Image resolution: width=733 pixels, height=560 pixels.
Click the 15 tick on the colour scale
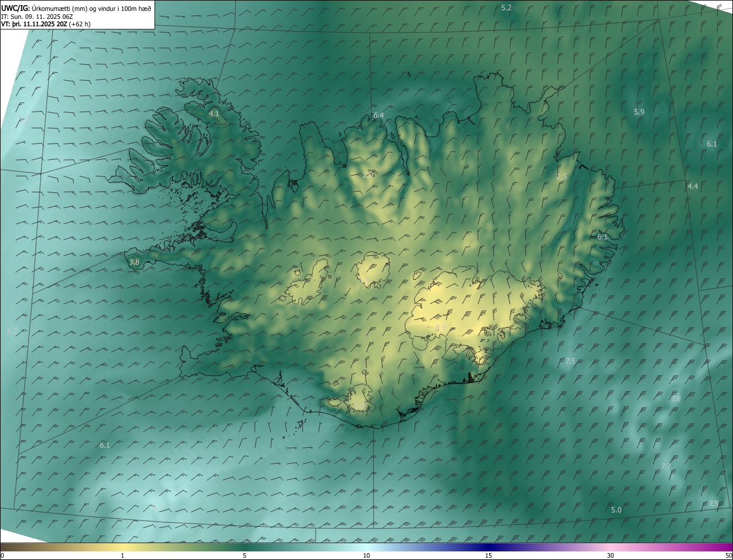(x=488, y=555)
